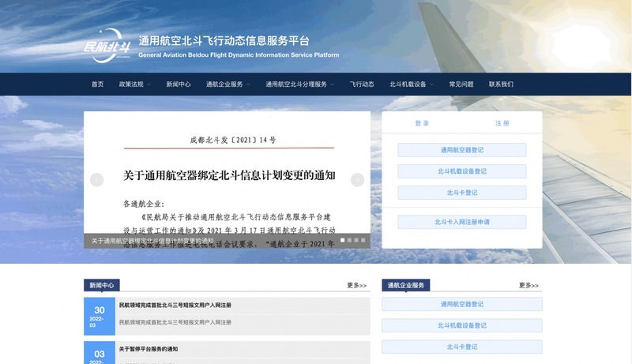Screen dimensions: 632x364
Task: Select the third carousel indicator dot
Action: (356, 240)
